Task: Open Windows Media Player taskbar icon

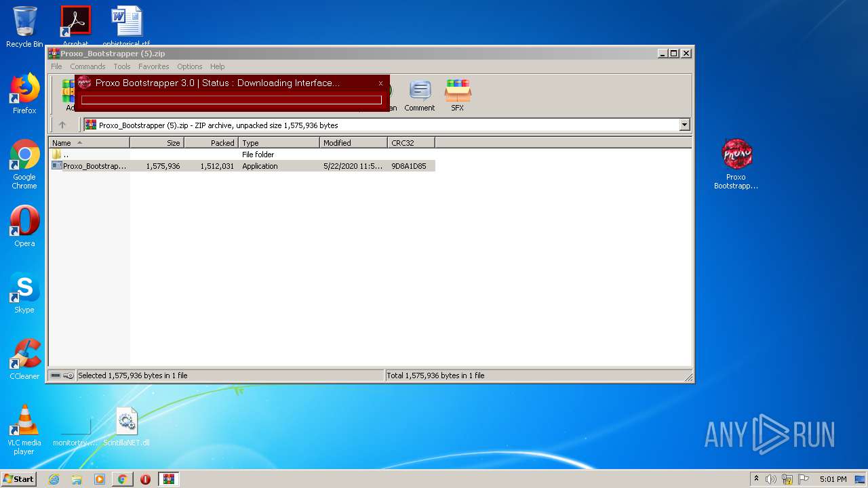Action: click(100, 479)
